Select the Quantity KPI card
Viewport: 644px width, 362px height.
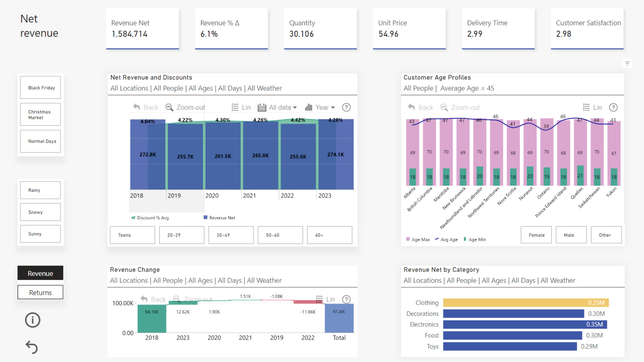pos(320,29)
